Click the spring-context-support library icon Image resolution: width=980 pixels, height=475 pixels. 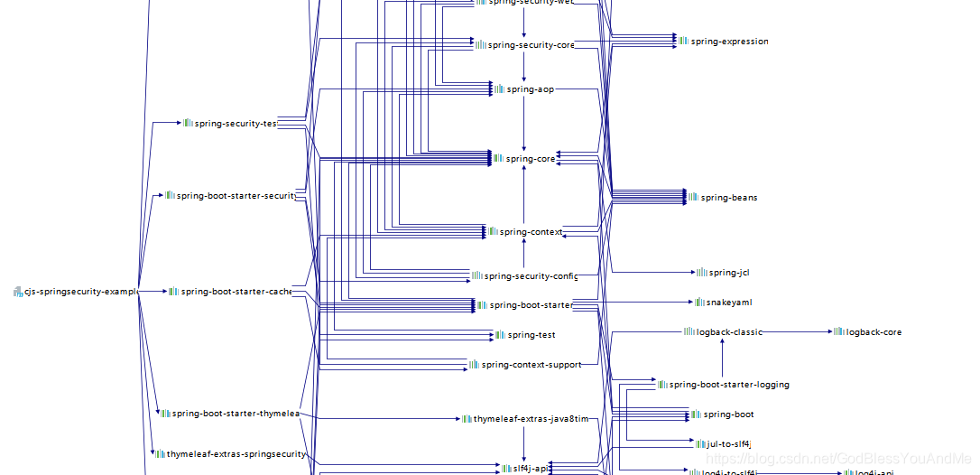coord(475,364)
